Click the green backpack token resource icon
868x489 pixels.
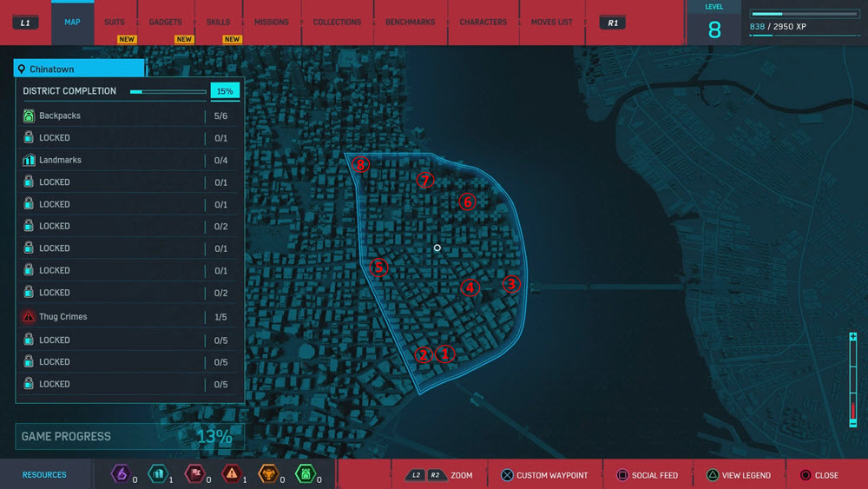[x=305, y=474]
